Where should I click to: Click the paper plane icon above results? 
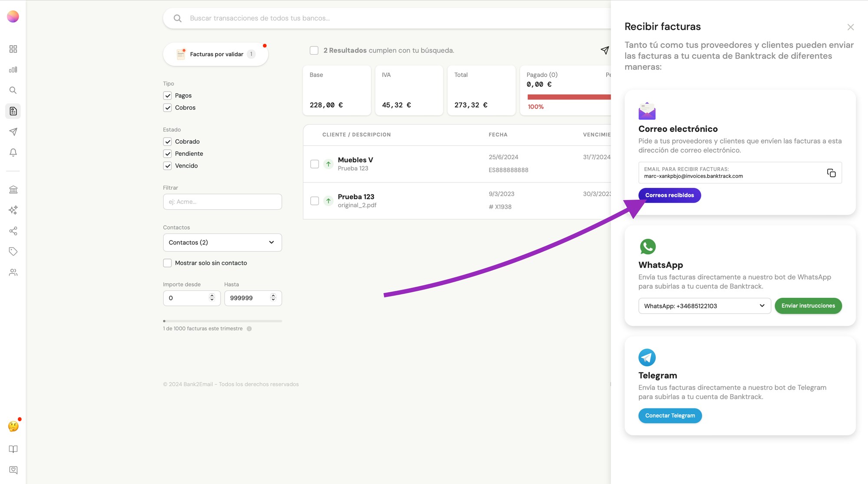click(x=605, y=50)
